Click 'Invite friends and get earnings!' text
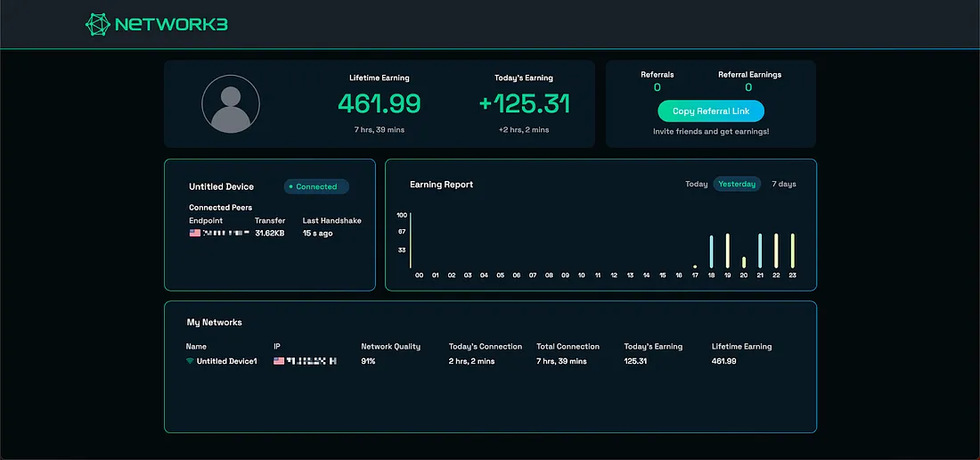This screenshot has height=460, width=980. point(711,132)
